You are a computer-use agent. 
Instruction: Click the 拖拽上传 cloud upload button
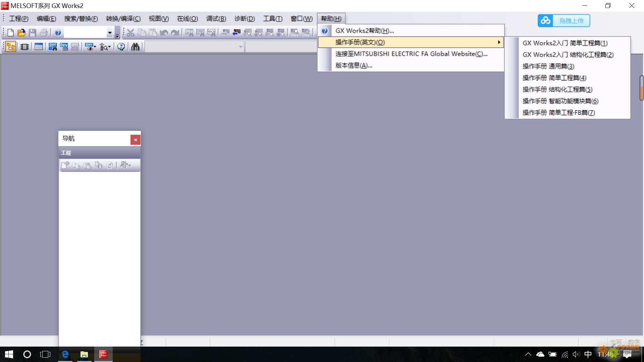click(564, 21)
